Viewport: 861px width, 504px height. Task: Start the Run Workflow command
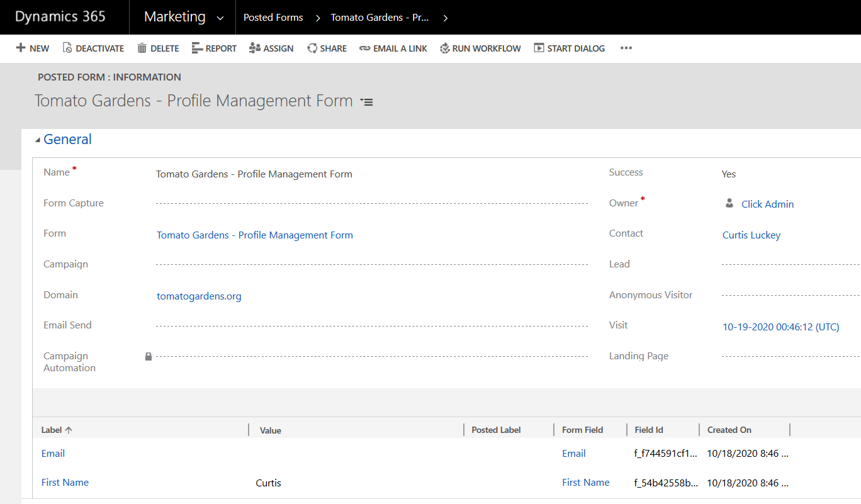click(444, 48)
